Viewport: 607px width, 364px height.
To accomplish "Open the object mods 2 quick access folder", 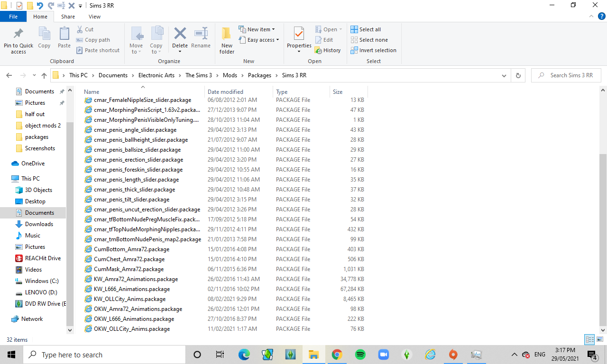I will pyautogui.click(x=43, y=126).
